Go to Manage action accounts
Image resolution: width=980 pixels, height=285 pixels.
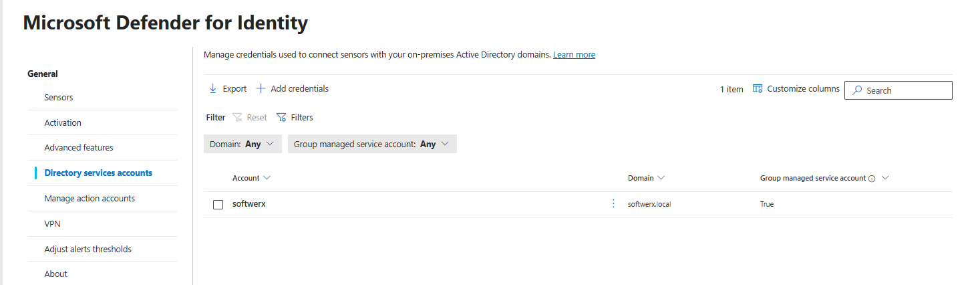pyautogui.click(x=90, y=199)
